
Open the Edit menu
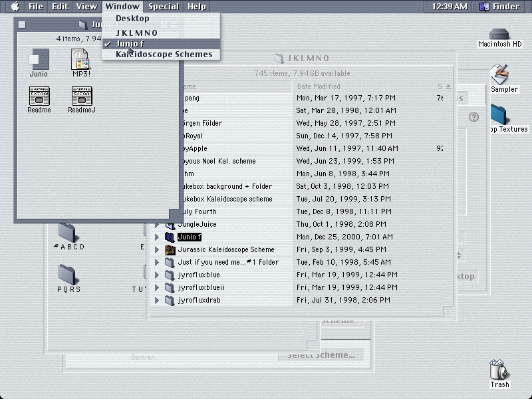click(60, 7)
